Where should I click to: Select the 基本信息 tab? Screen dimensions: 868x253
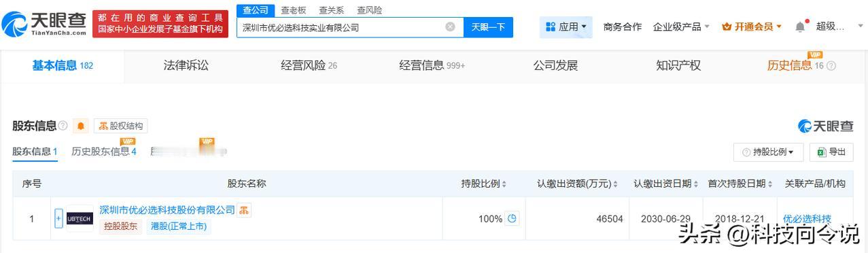tap(63, 66)
